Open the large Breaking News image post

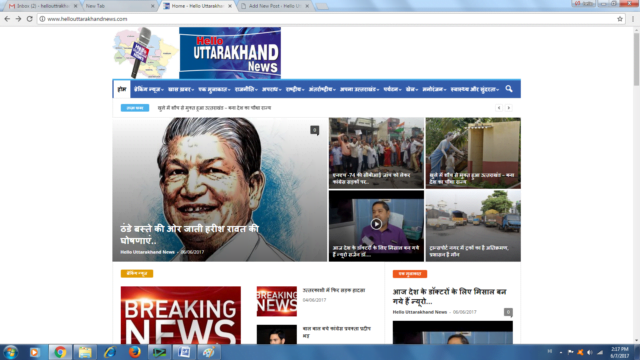(181, 315)
